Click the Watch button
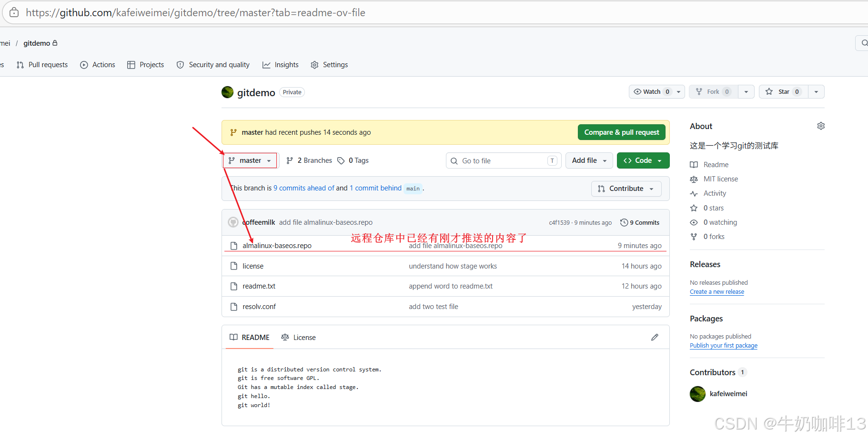This screenshot has height=439, width=868. tap(651, 92)
